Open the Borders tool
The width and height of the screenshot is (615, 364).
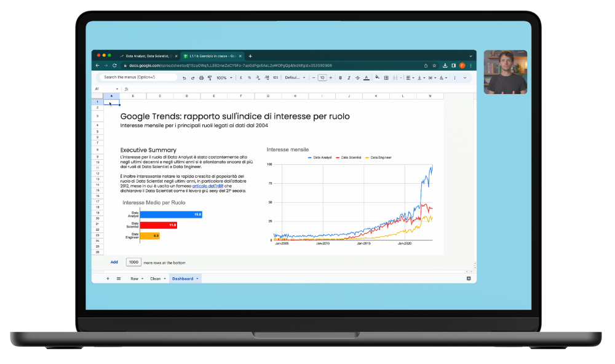(386, 77)
